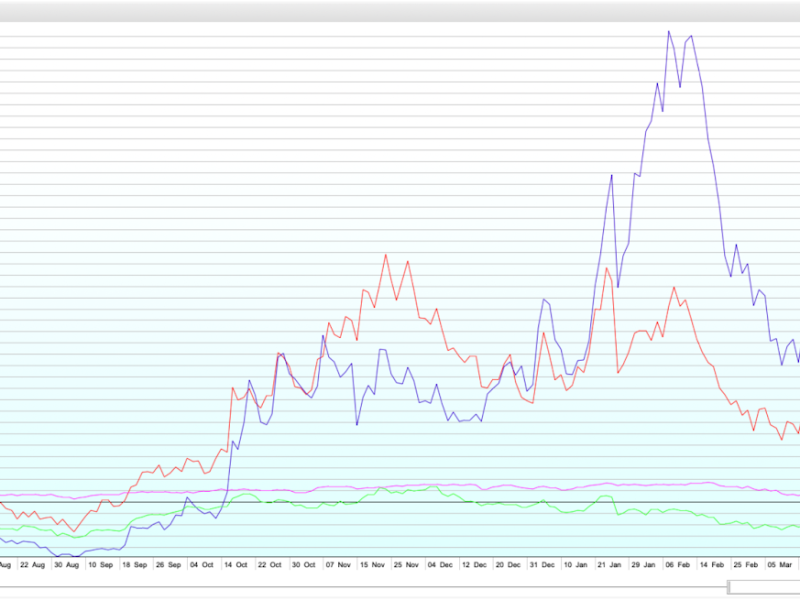Select the "05 Mar" date label

pos(780,565)
